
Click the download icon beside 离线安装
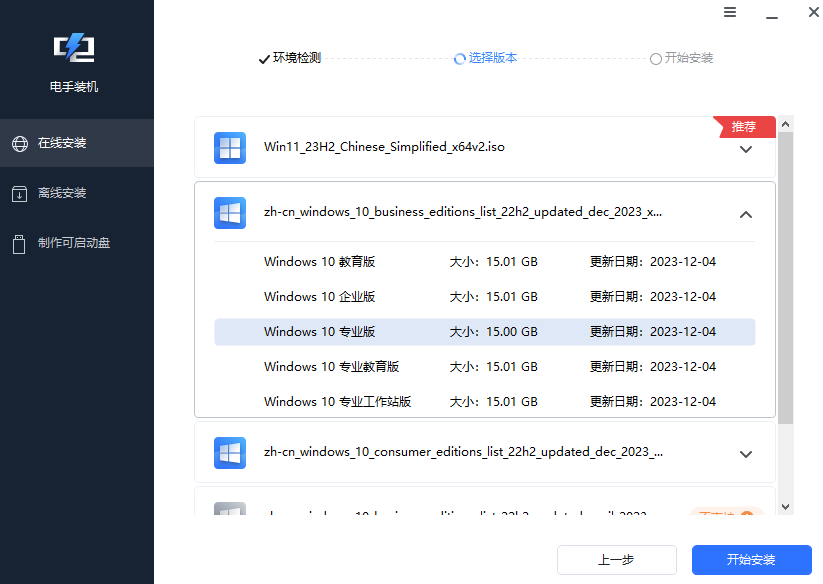pos(21,192)
